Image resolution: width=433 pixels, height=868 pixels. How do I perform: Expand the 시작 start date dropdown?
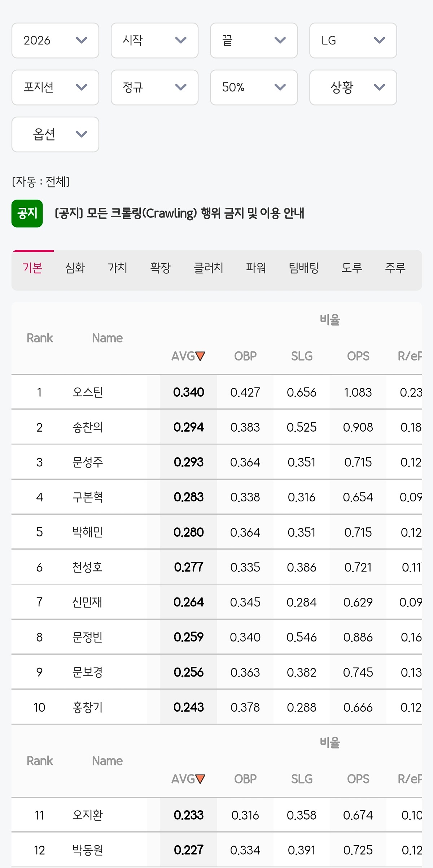pos(154,40)
